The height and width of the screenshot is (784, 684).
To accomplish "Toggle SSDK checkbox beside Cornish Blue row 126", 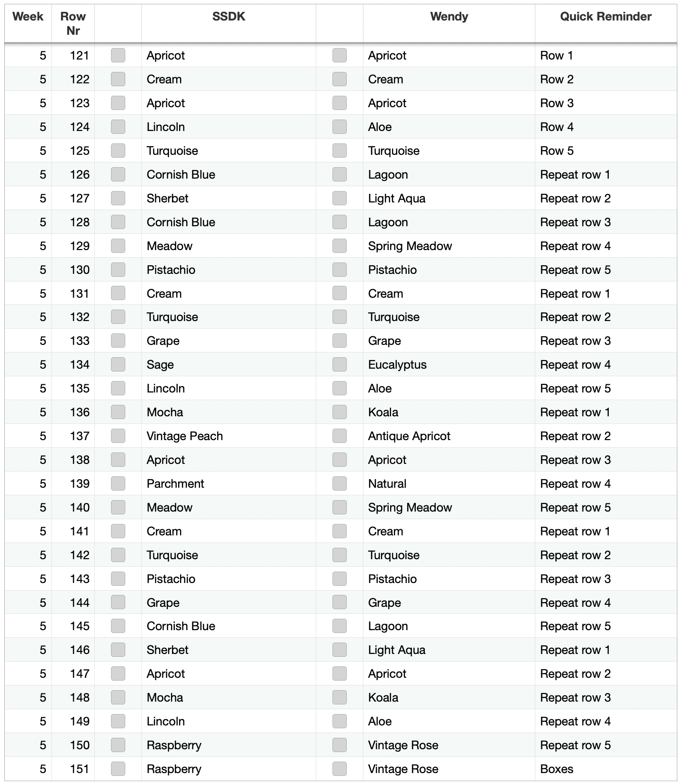I will click(x=118, y=174).
